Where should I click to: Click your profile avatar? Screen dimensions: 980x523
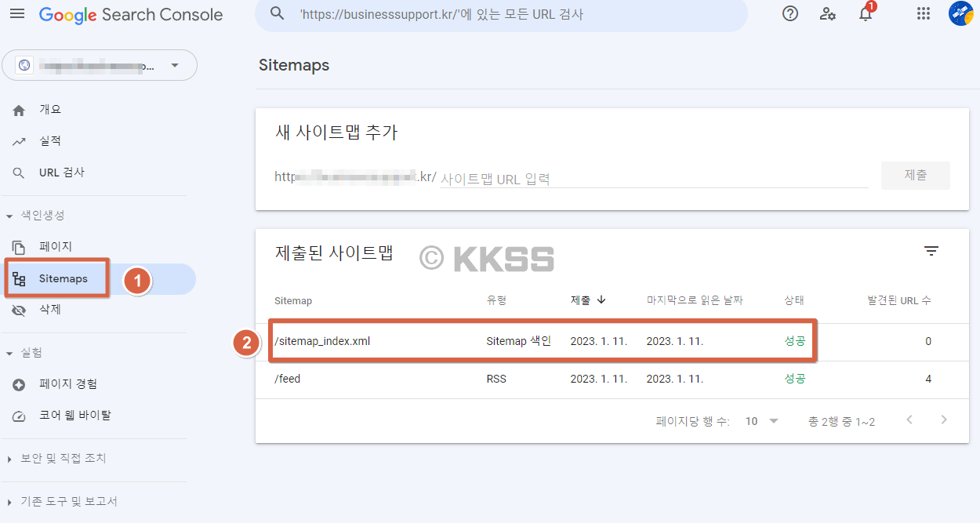960,13
